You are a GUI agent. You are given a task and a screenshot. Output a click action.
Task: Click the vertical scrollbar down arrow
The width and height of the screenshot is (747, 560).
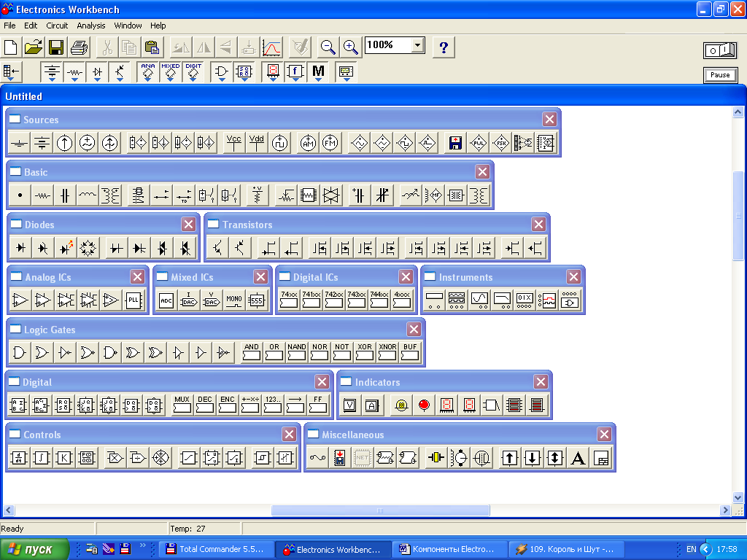pyautogui.click(x=738, y=497)
